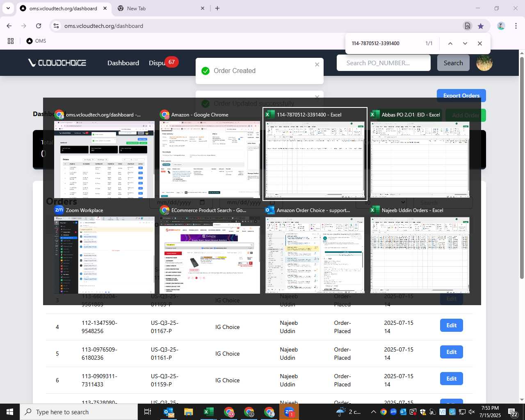Close the New Tab browser tab
Viewport: 525px width, 420px height.
click(x=203, y=8)
